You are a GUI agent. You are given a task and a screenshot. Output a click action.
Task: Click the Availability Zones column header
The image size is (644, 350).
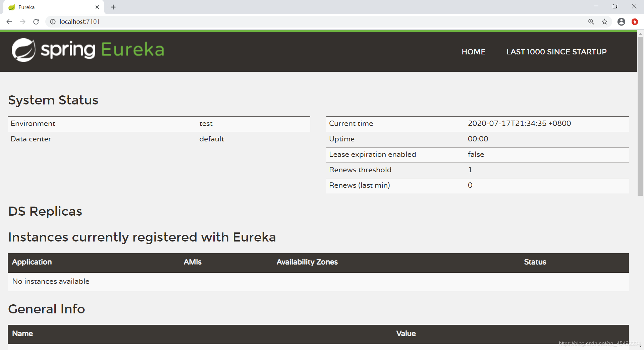click(307, 262)
